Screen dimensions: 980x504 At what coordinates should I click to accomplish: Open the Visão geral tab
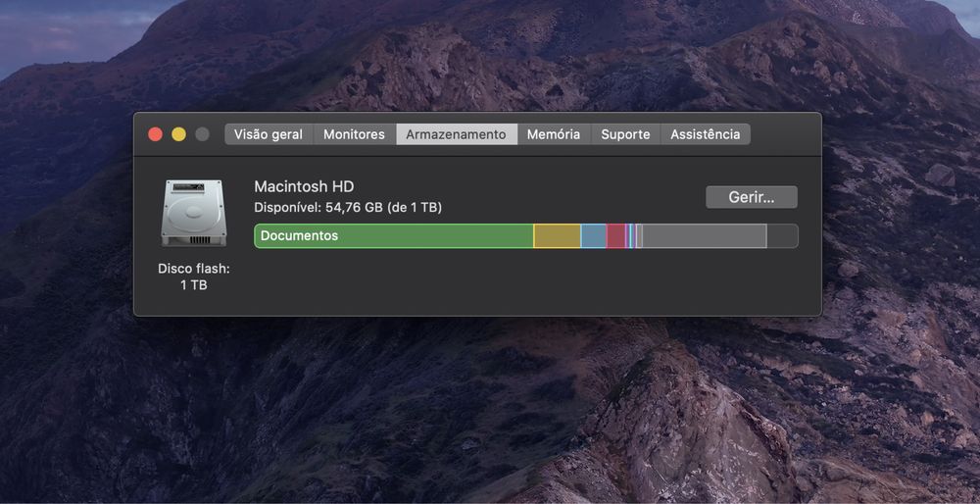click(x=269, y=134)
